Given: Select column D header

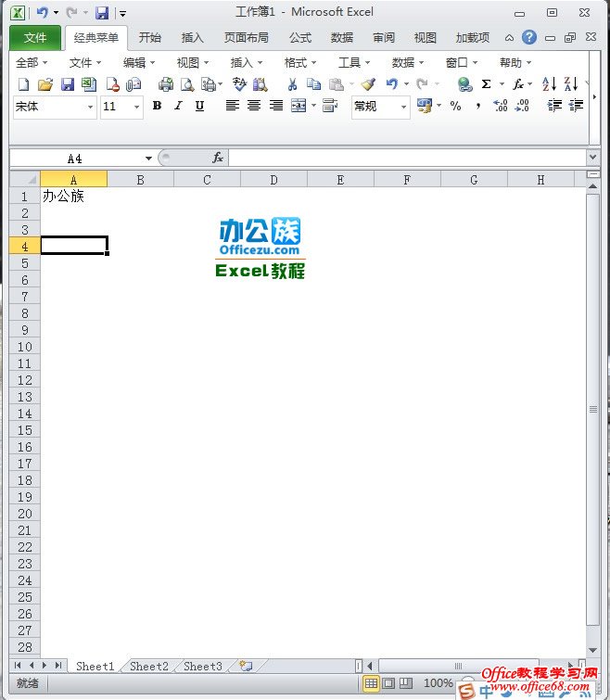Looking at the screenshot, I should pyautogui.click(x=273, y=180).
